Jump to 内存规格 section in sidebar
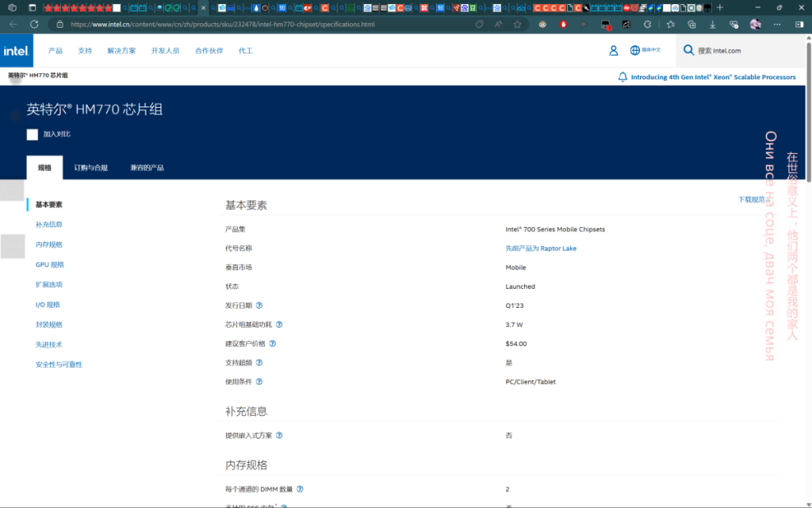The image size is (812, 508). point(49,244)
